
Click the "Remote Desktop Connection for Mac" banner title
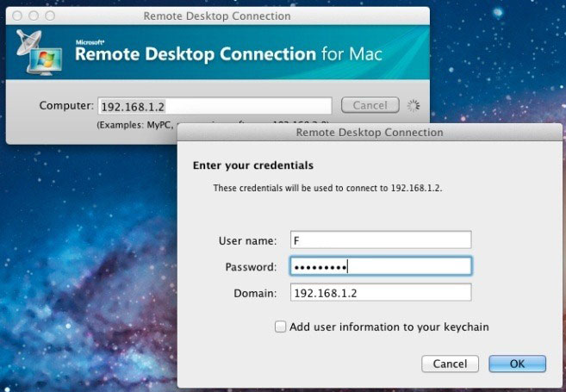tap(228, 54)
